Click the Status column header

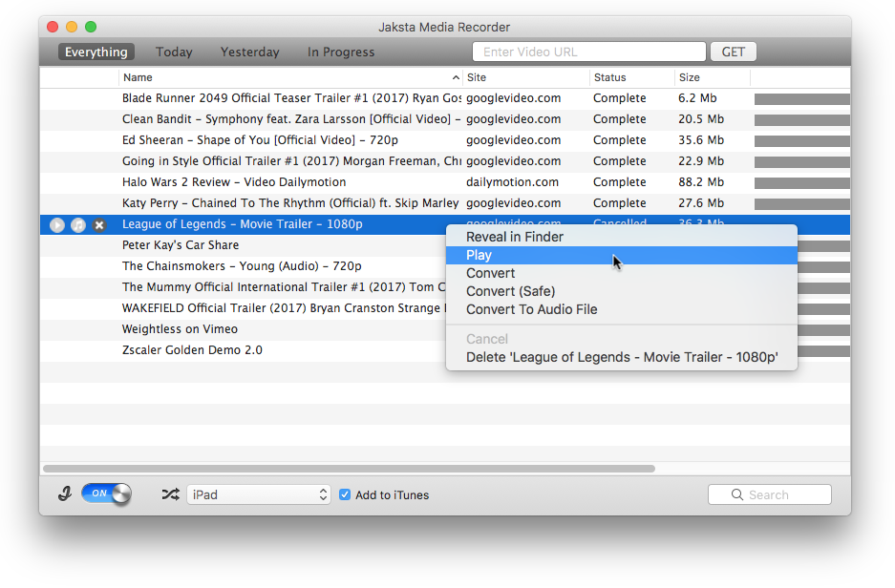tap(632, 77)
